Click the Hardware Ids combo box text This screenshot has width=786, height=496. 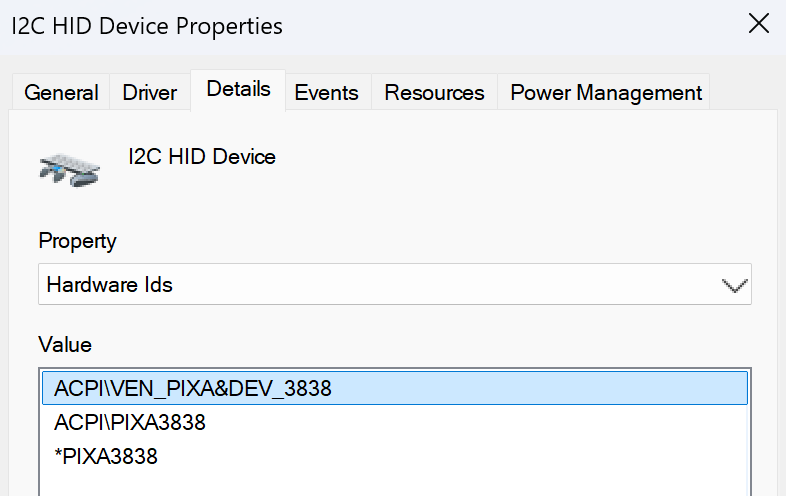coord(110,285)
